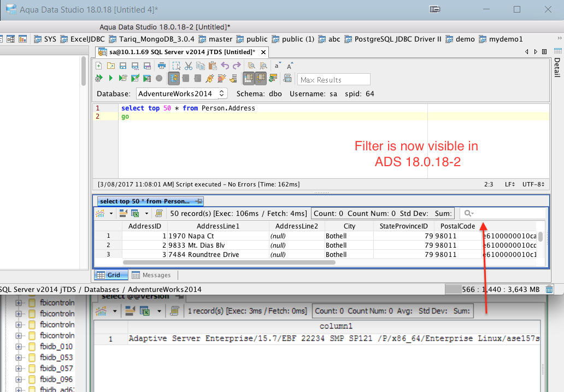Image resolution: width=564 pixels, height=392 pixels.
Task: Click the Connect plug icon
Action: pyautogui.click(x=210, y=78)
